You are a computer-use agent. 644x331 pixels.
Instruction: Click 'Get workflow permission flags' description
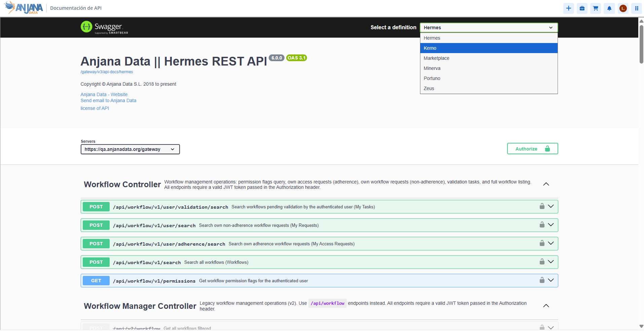pos(254,281)
